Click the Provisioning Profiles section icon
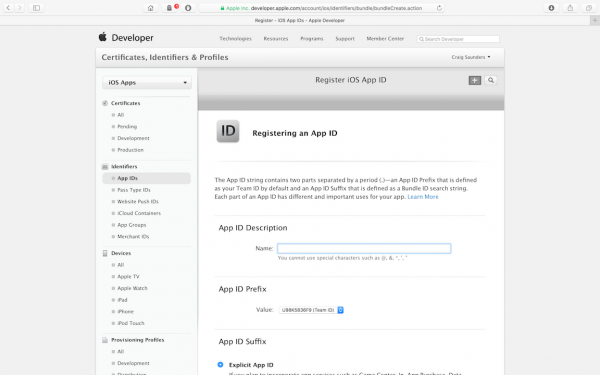This screenshot has height=375, width=600. point(105,340)
